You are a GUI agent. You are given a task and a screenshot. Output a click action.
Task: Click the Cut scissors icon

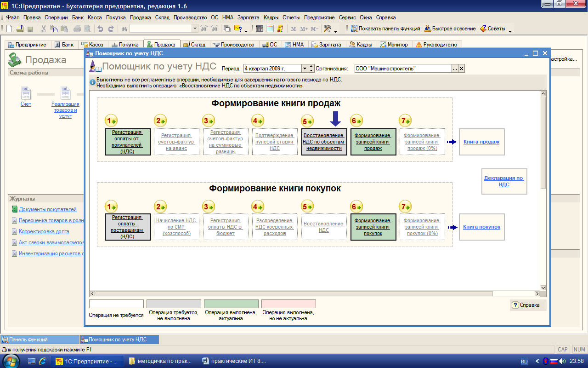tap(43, 29)
